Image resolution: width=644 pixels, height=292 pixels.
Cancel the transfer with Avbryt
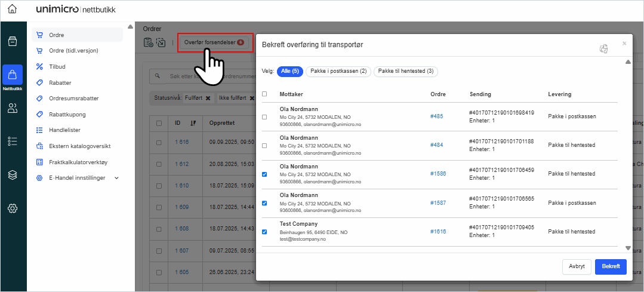tap(577, 267)
